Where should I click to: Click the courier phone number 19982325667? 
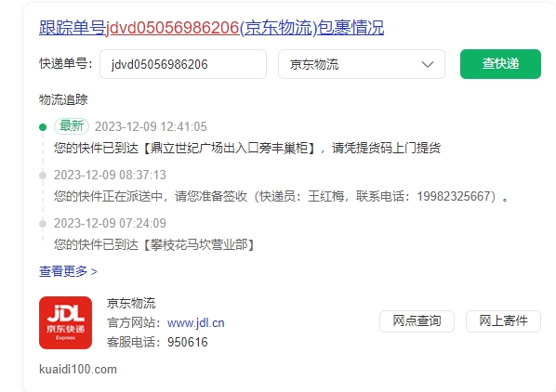tap(456, 196)
